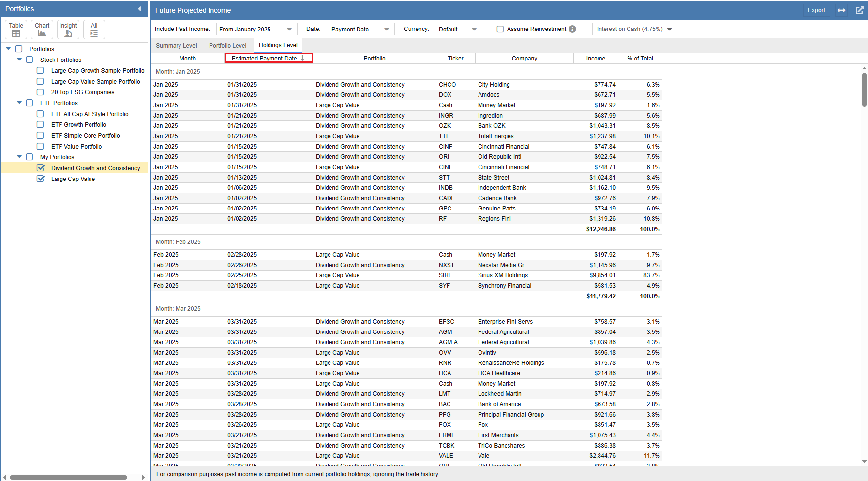The image size is (868, 481).
Task: Select the Lockheed Martin row
Action: [406, 394]
